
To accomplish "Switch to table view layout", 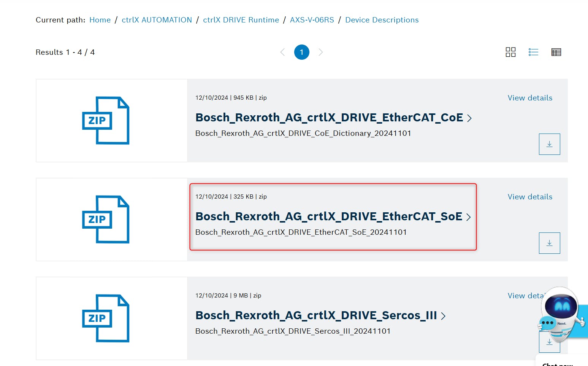I will tap(556, 52).
